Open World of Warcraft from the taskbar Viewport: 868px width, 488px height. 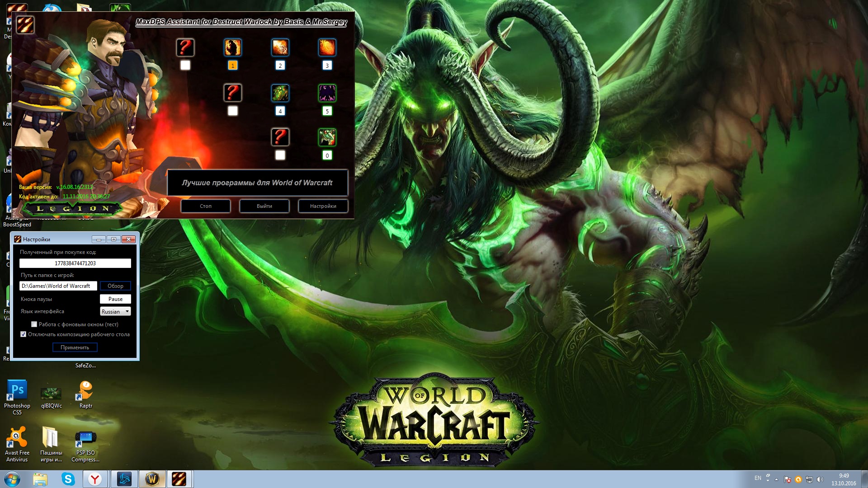click(x=152, y=479)
